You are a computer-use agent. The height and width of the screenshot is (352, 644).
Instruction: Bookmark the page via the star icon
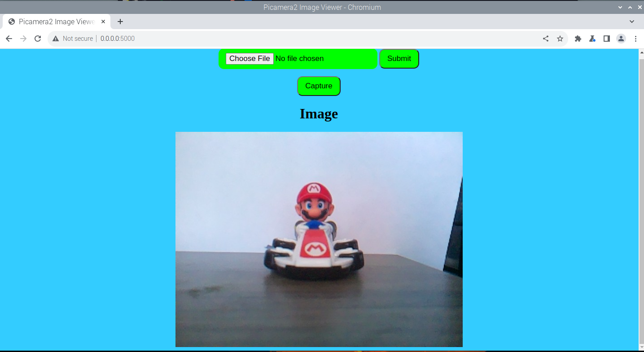point(560,39)
